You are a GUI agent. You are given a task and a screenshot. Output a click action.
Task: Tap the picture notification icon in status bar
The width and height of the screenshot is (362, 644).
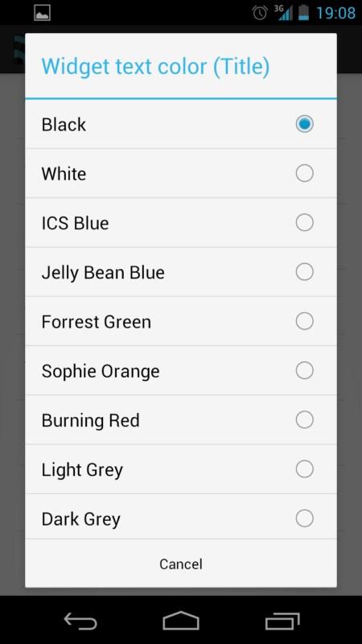[43, 13]
